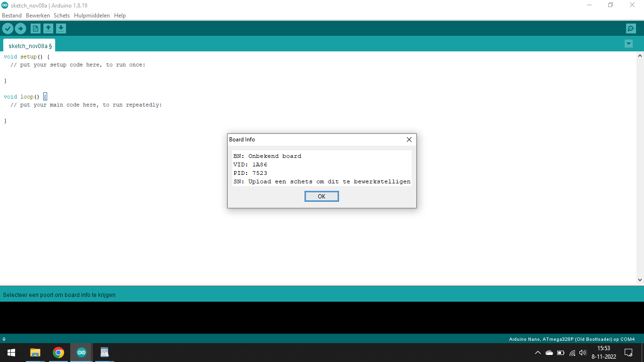Save the sketch with the down-arrow icon

click(61, 29)
